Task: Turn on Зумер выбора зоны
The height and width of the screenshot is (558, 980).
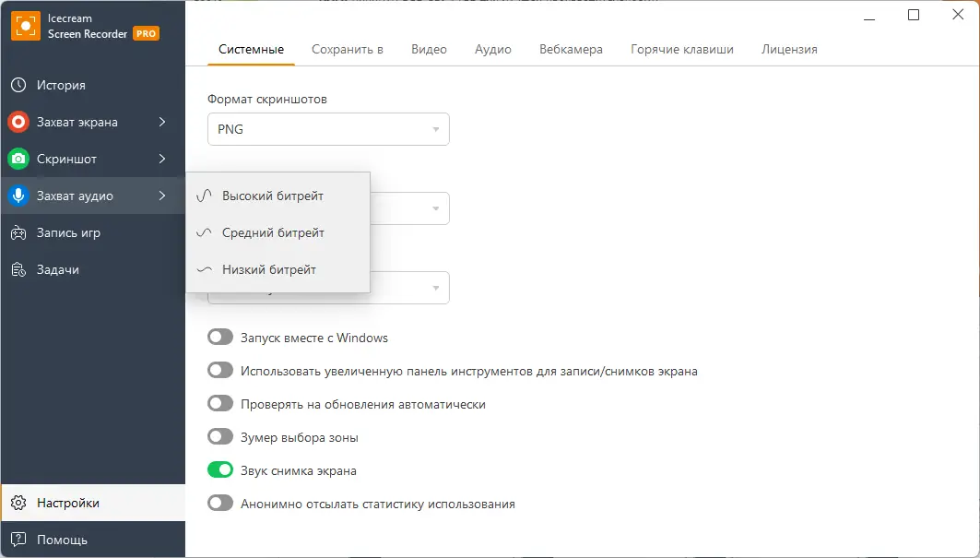Action: click(220, 436)
